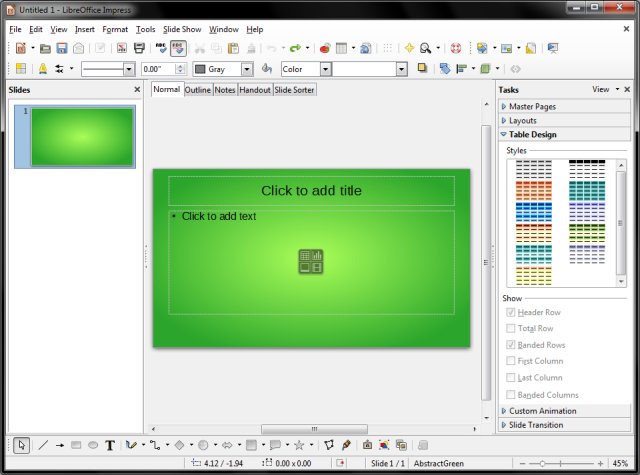Screen dimensions: 640x475
Task: Open the Slide Show menu
Action: [x=181, y=30]
